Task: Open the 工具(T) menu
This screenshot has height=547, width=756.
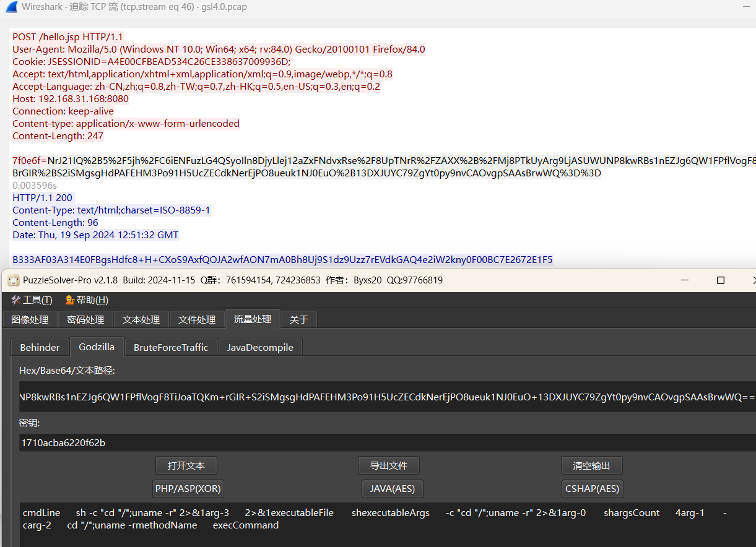Action: [32, 300]
